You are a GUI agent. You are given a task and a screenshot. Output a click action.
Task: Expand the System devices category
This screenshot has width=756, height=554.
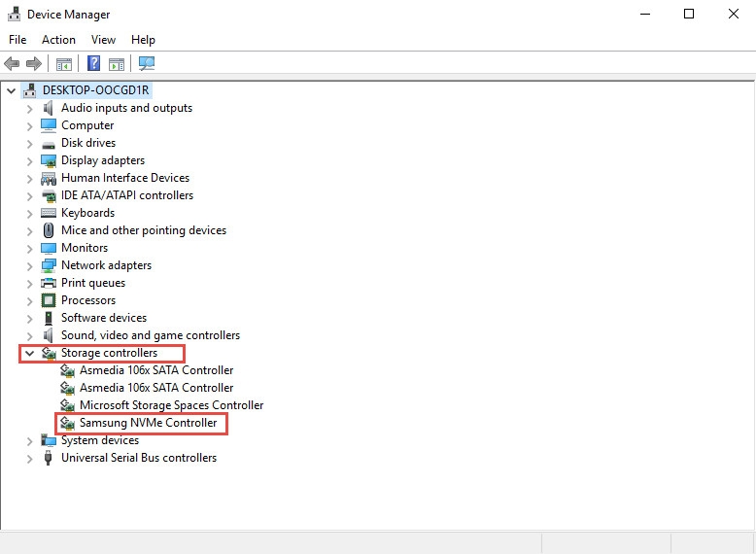click(x=30, y=441)
